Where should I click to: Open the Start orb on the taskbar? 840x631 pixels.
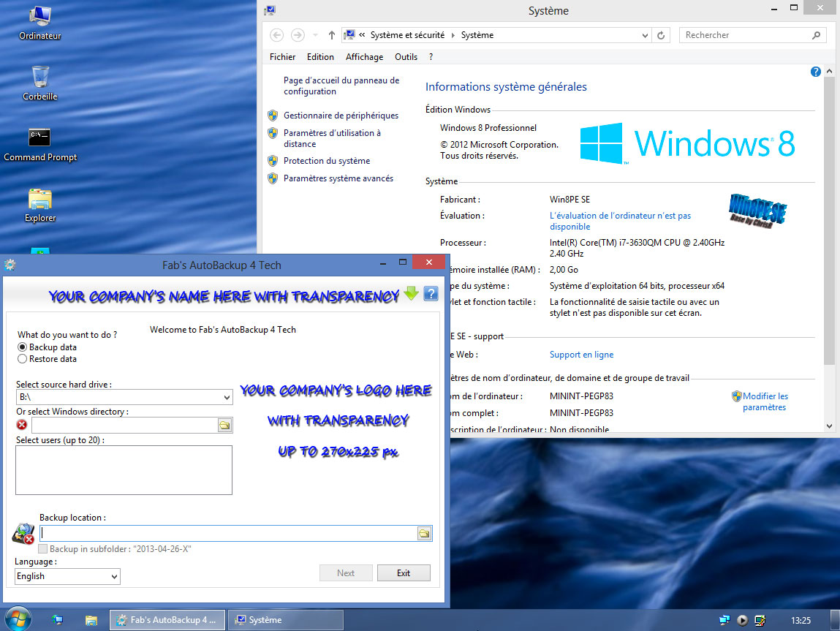[x=18, y=620]
